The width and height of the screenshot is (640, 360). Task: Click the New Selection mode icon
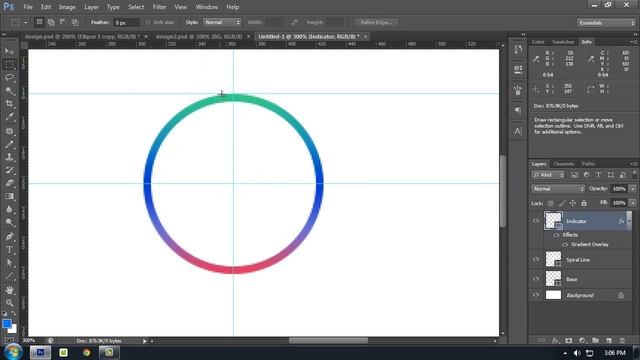(39, 22)
